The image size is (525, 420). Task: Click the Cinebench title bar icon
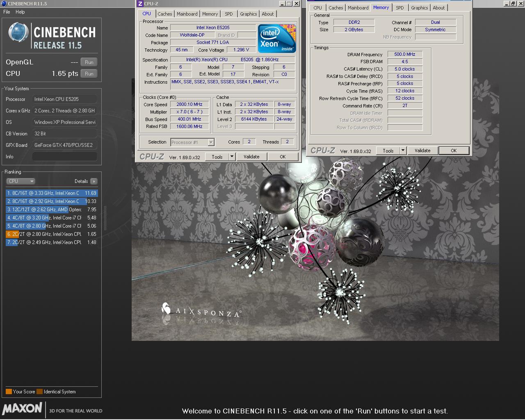pyautogui.click(x=4, y=4)
